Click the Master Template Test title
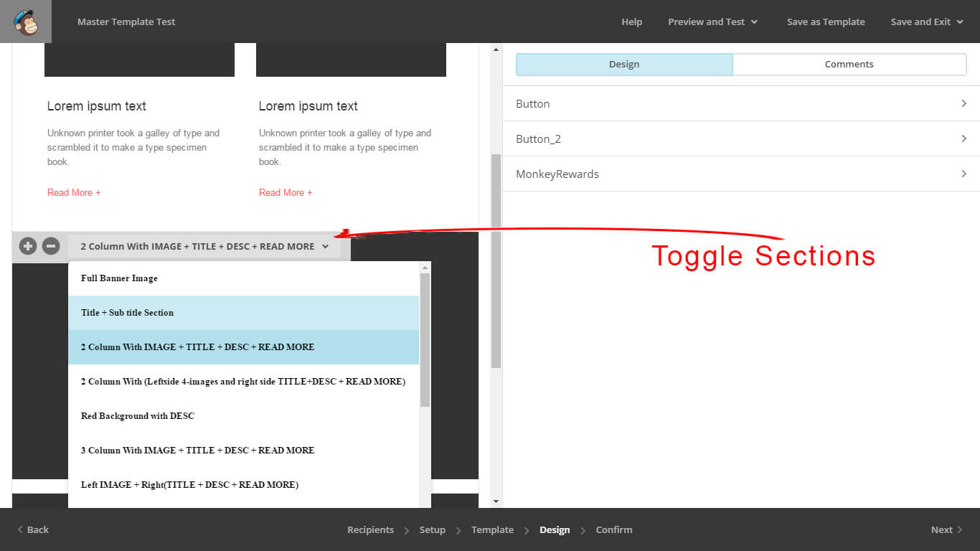This screenshot has height=551, width=980. (x=126, y=22)
